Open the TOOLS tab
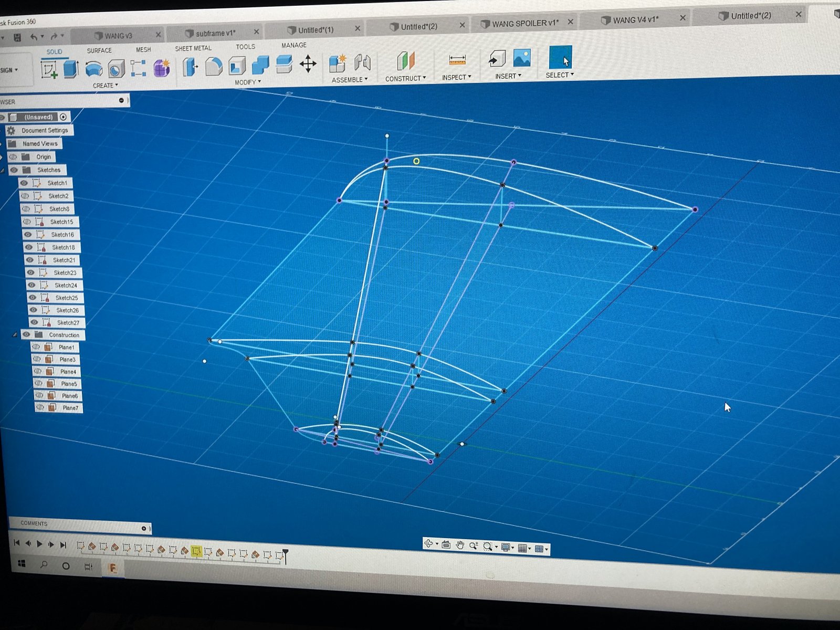840x630 pixels. pos(245,47)
